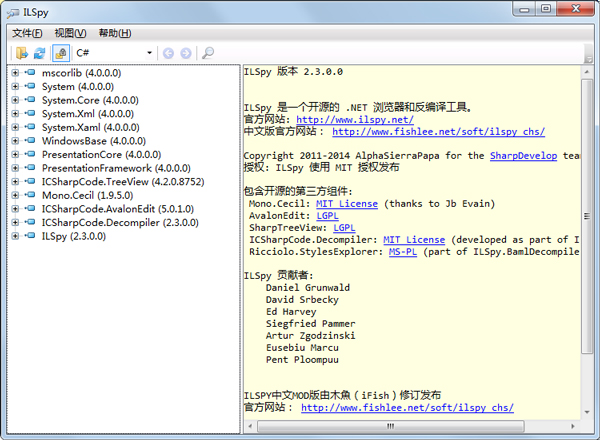Click the System.Core assembly icon
This screenshot has width=600, height=440.
pyautogui.click(x=30, y=99)
